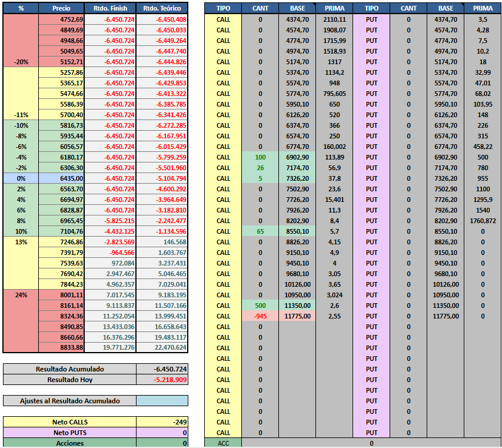Click the Resultado Acumulado value -6.450.724
This screenshot has height=448, width=502.
point(162,369)
